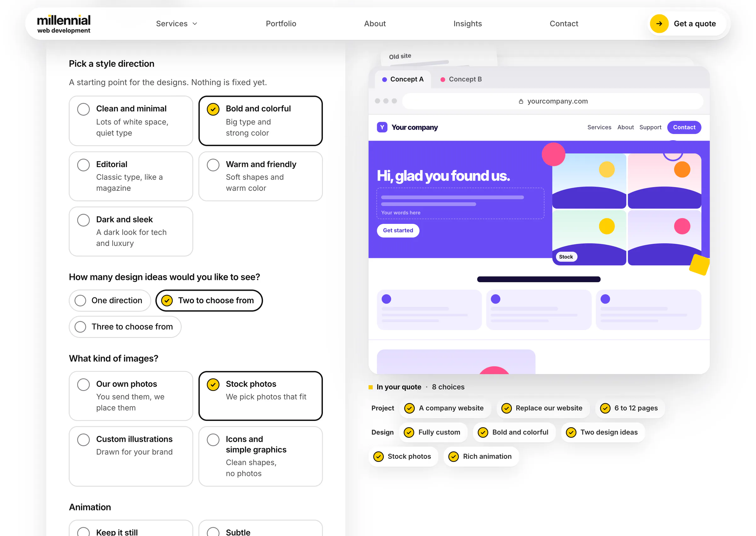Click the lock icon in the preview address bar
Screen dimensions: 756x536
click(x=521, y=101)
